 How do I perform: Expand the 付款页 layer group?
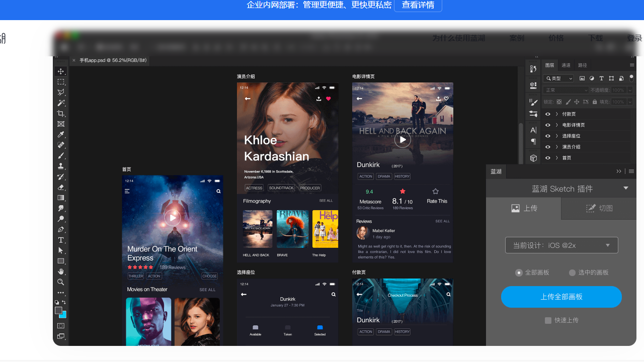[x=556, y=114]
